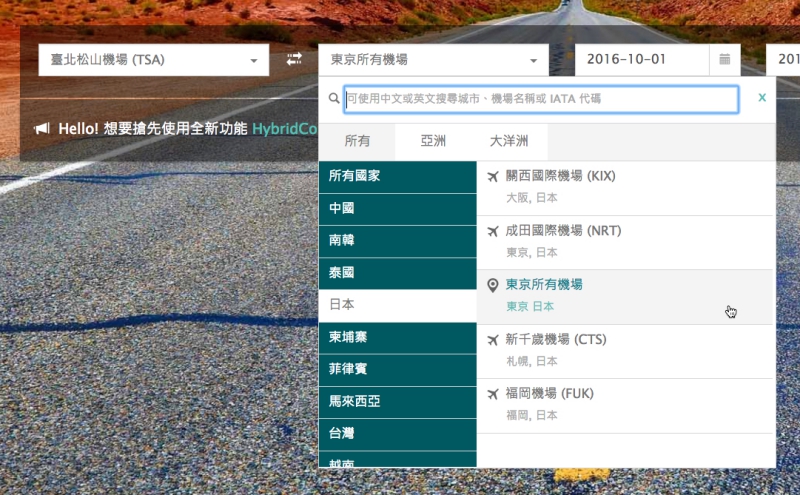This screenshot has width=800, height=495.
Task: Click the 2016-10-01 departure date field
Action: tap(642, 60)
